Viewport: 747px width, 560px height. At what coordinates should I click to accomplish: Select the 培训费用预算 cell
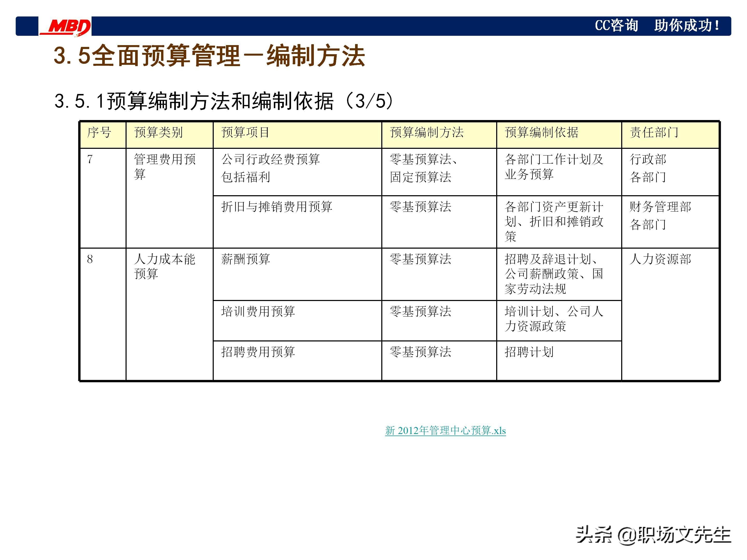coord(298,320)
